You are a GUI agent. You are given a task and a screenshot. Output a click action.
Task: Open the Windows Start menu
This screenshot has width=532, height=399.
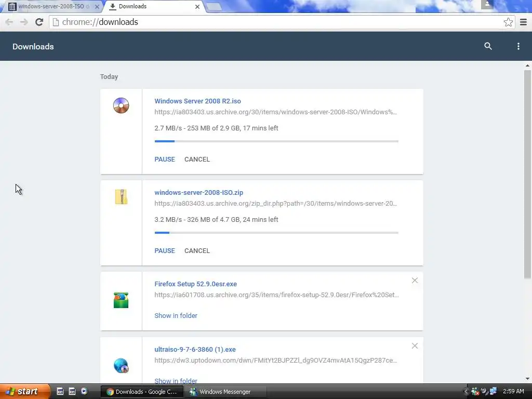tap(25, 391)
